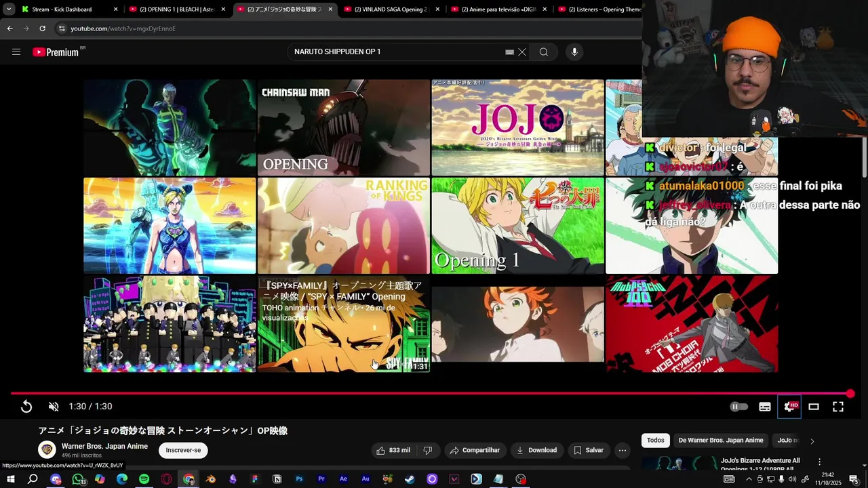Open WhatsApp from the taskbar
The width and height of the screenshot is (868, 488).
(78, 479)
